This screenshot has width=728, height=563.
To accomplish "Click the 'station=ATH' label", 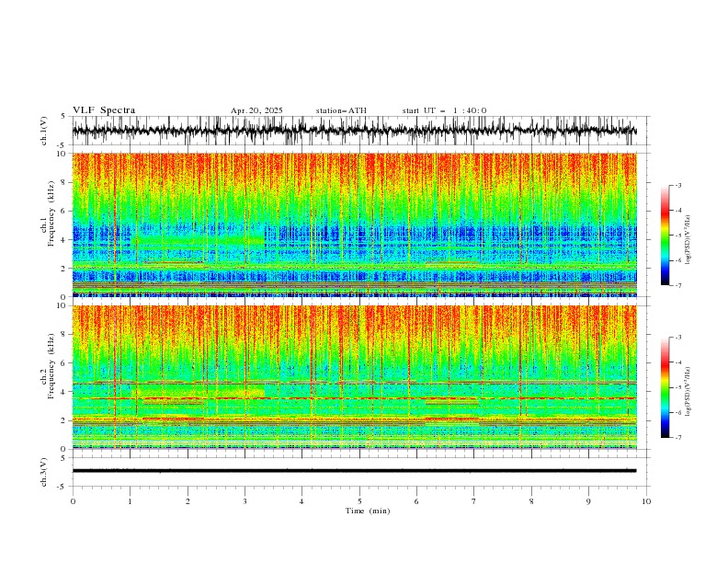I will [341, 110].
